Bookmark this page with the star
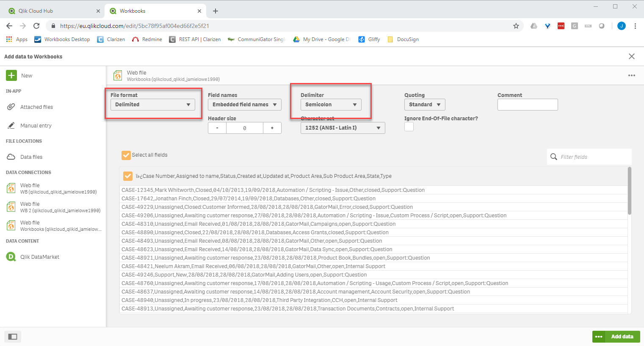The image size is (644, 346). point(516,26)
